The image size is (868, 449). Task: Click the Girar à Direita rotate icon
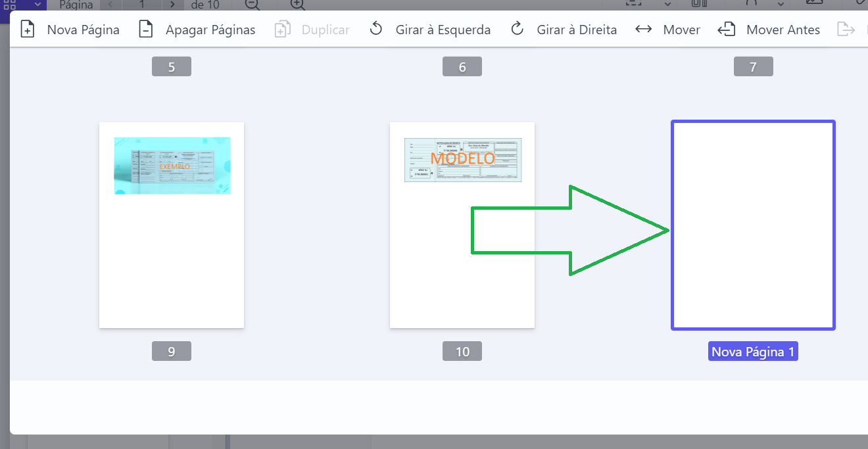[518, 30]
